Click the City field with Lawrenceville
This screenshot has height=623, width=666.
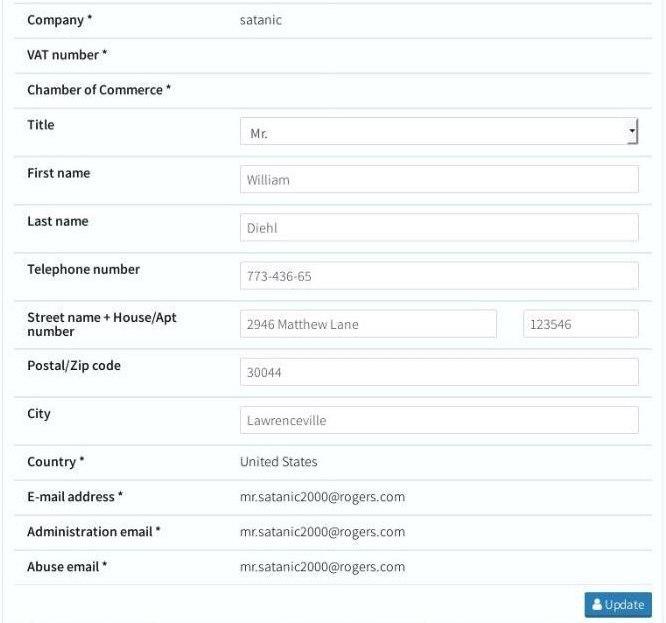(438, 420)
